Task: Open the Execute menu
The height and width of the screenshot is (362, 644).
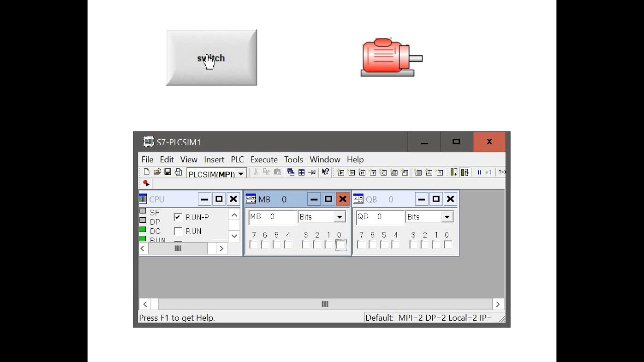Action: [x=264, y=159]
